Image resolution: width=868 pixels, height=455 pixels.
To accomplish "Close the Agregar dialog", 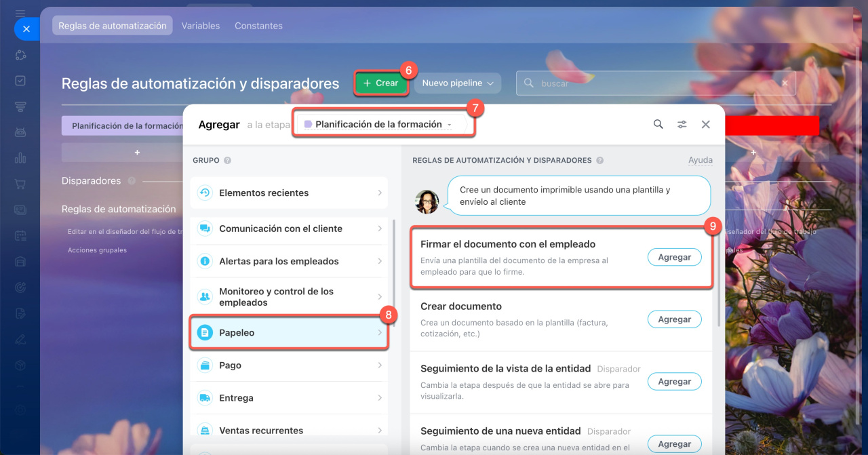I will pos(706,124).
